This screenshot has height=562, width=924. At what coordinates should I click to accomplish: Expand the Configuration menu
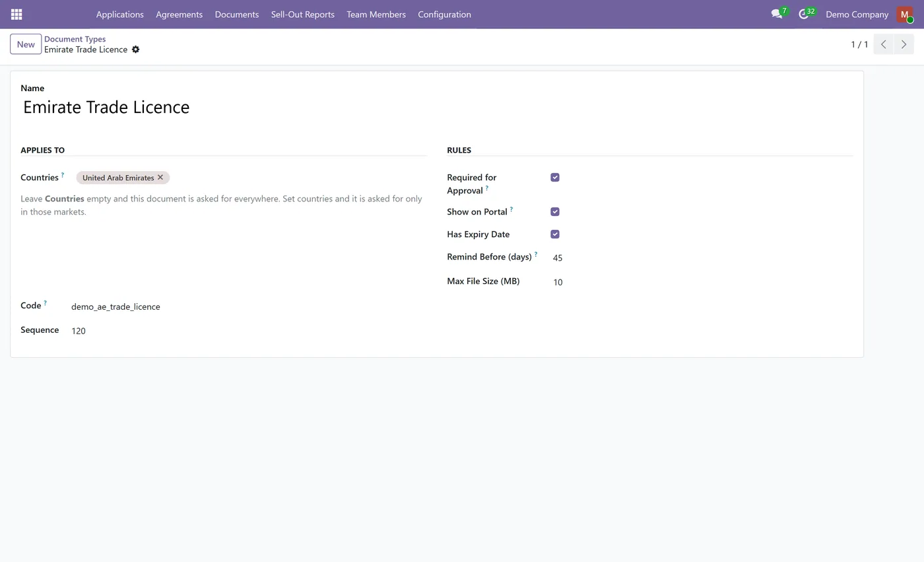(x=444, y=15)
